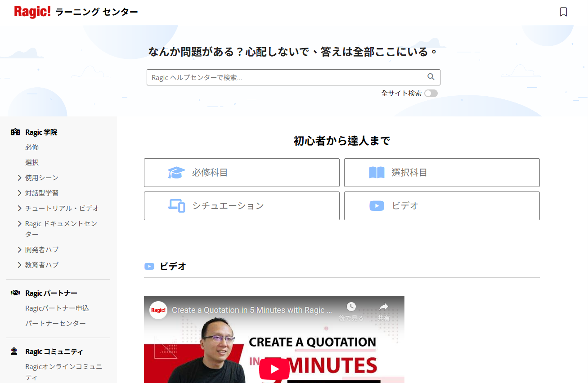Open the bookmark icon in the header

563,12
